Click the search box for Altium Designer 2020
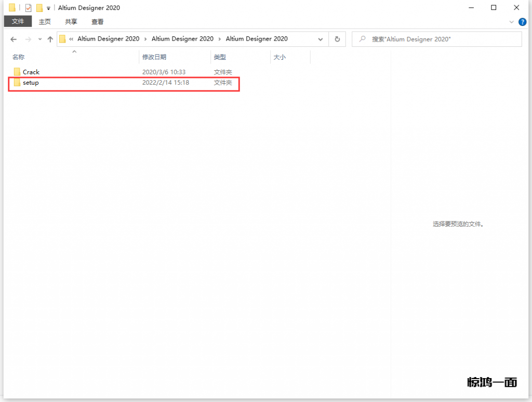The height and width of the screenshot is (402, 532). pos(442,39)
